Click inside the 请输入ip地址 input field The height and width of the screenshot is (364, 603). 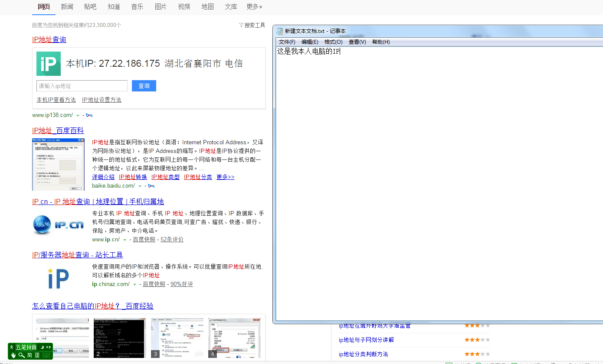click(82, 86)
